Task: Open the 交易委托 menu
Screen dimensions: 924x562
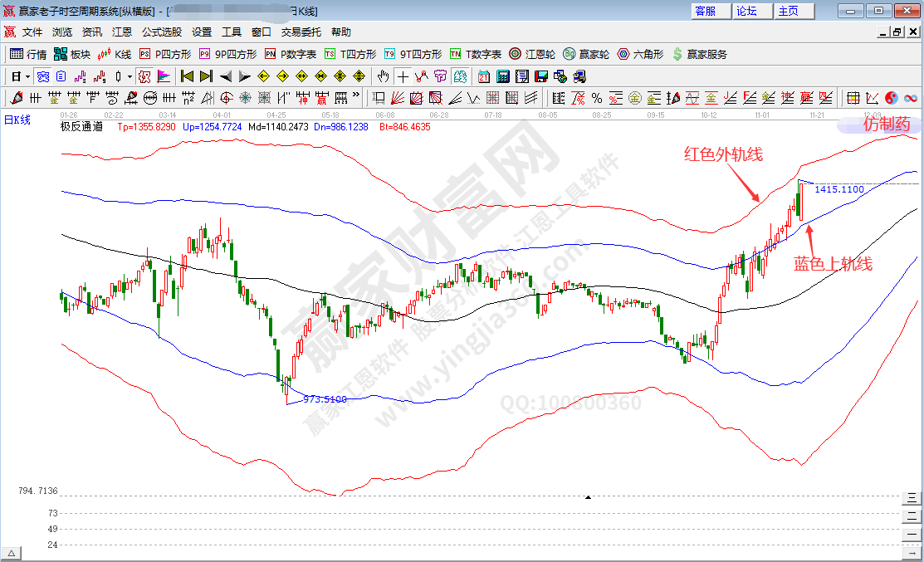Action: click(x=301, y=32)
